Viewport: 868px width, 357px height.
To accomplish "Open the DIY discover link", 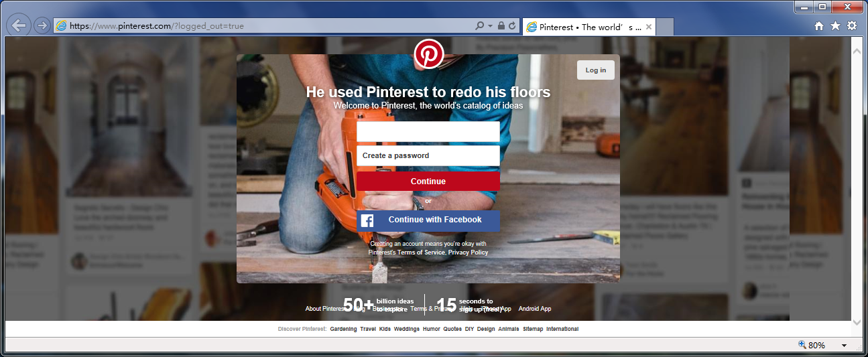I will [x=470, y=330].
